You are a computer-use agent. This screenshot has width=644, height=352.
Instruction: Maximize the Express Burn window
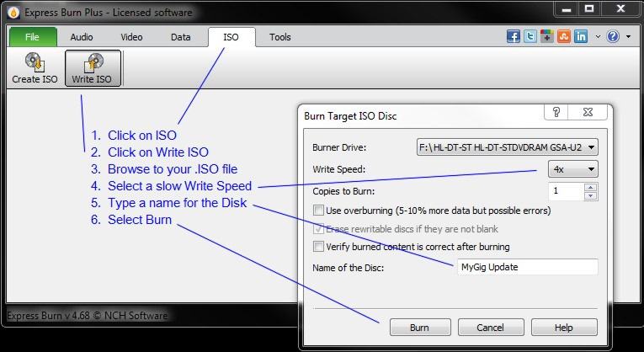click(589, 9)
